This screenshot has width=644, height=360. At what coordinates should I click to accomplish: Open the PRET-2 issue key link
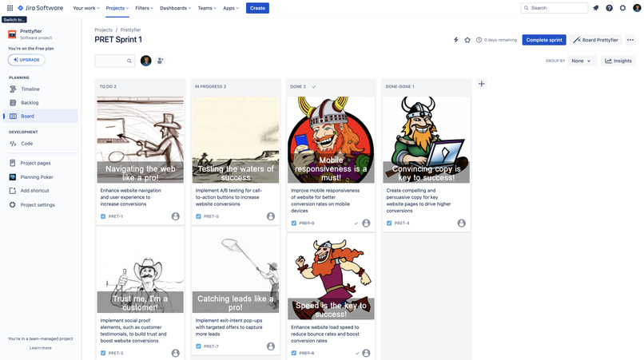pyautogui.click(x=116, y=353)
